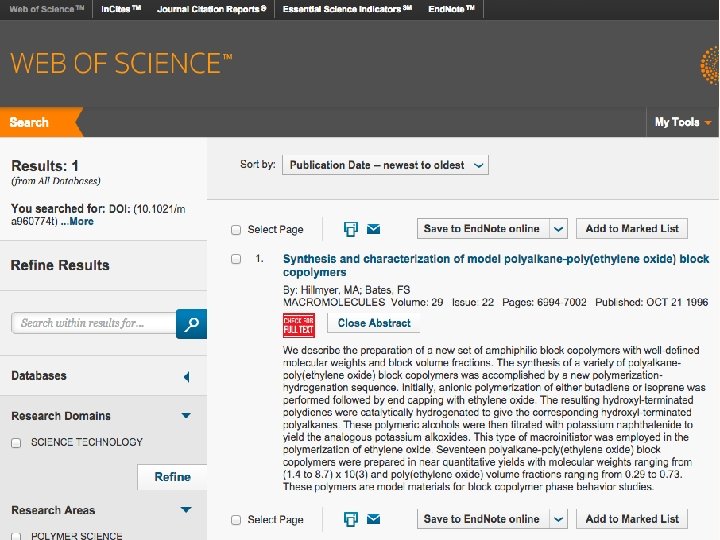Click the bottom Save to EndNote online button
The image size is (720, 540).
(483, 519)
